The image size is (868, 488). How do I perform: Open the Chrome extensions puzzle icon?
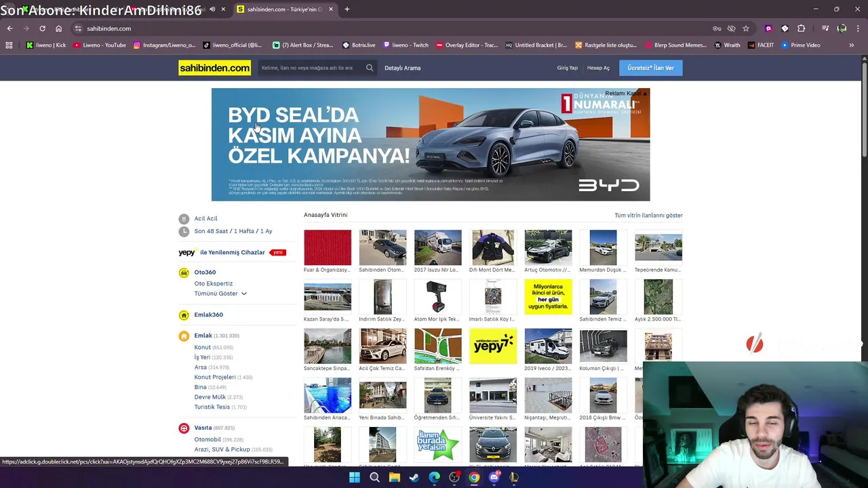[801, 28]
